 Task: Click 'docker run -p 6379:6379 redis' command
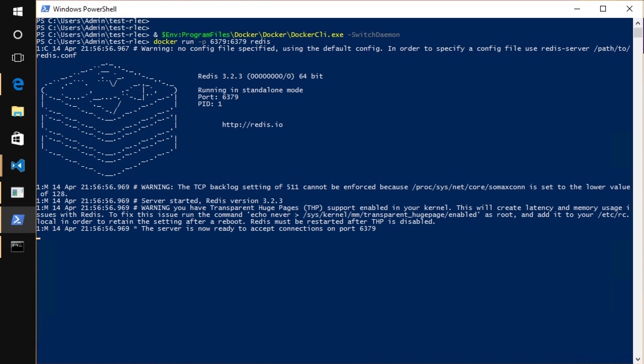pyautogui.click(x=212, y=42)
